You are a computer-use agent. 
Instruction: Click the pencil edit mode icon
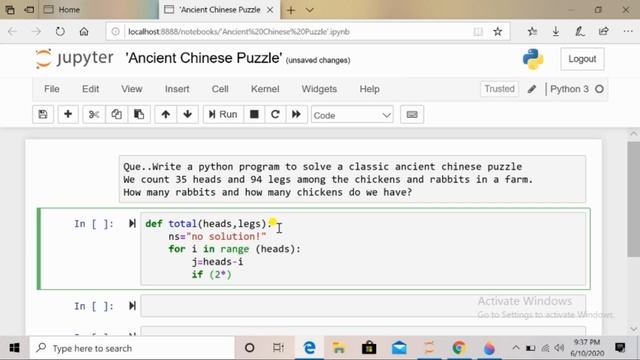532,89
